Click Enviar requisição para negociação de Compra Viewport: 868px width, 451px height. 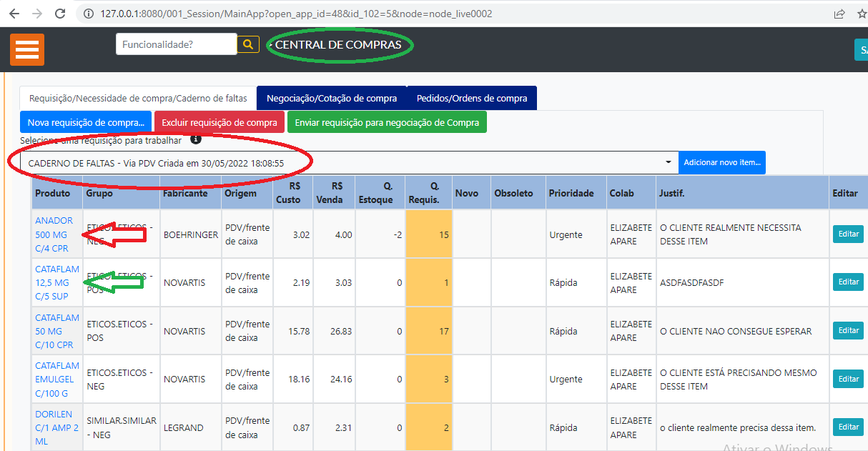coord(387,122)
